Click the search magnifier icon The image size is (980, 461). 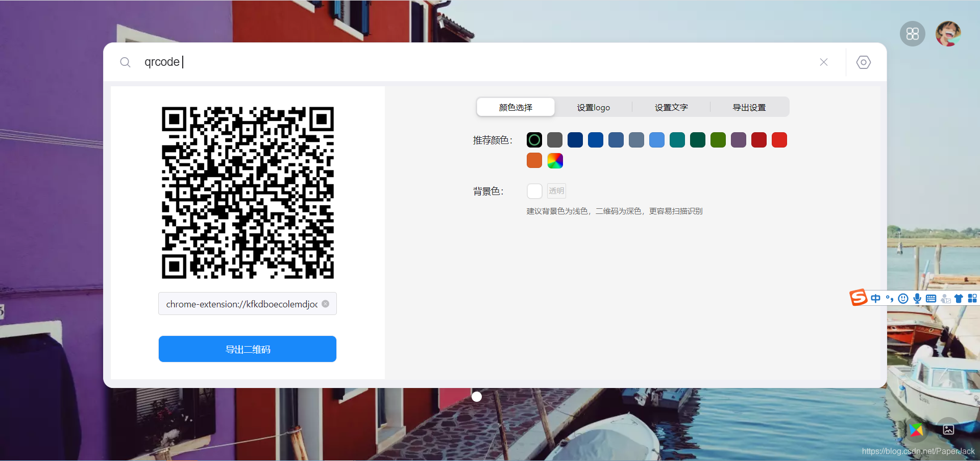[126, 62]
